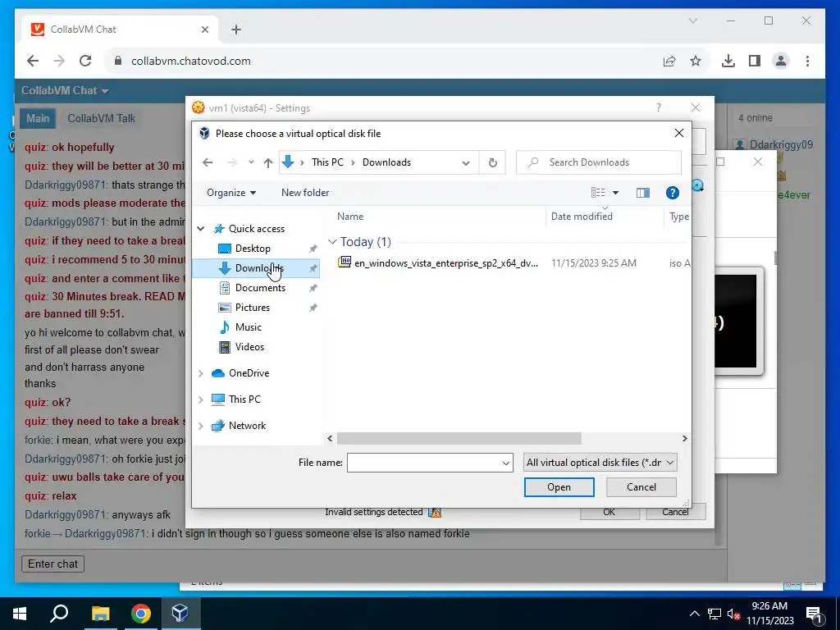840x630 pixels.
Task: Open File Explorer from taskbar
Action: [100, 614]
